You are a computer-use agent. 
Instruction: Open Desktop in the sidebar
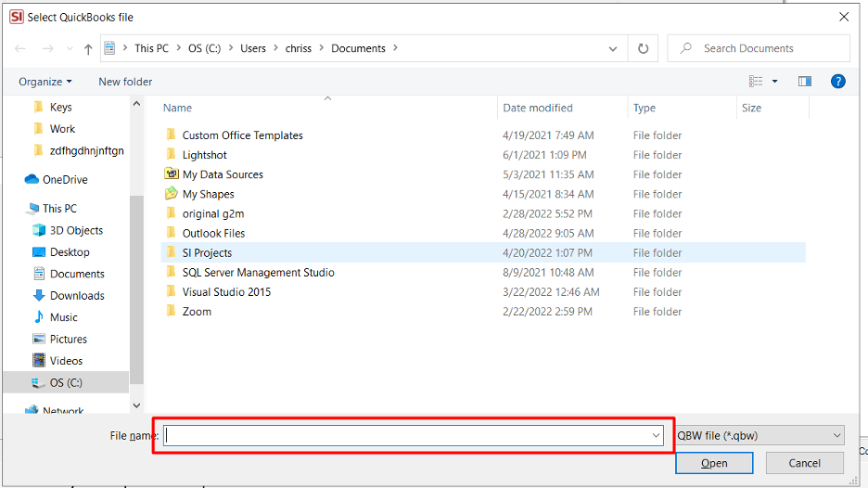(x=70, y=252)
